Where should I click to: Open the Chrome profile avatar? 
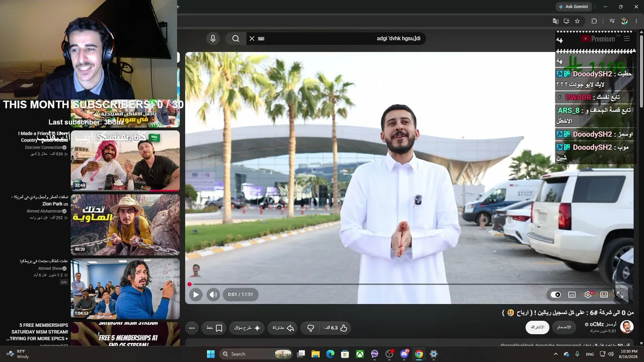(x=624, y=21)
